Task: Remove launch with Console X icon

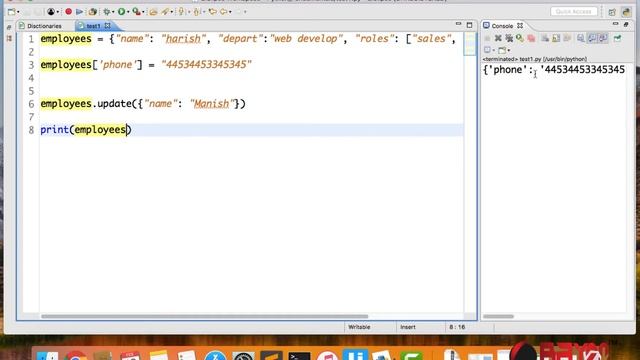Action: [x=498, y=38]
